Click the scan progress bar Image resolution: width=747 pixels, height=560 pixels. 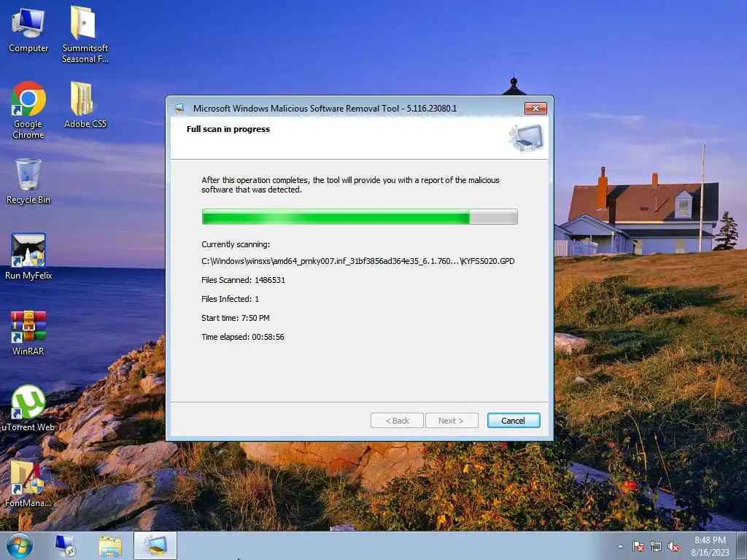point(360,217)
